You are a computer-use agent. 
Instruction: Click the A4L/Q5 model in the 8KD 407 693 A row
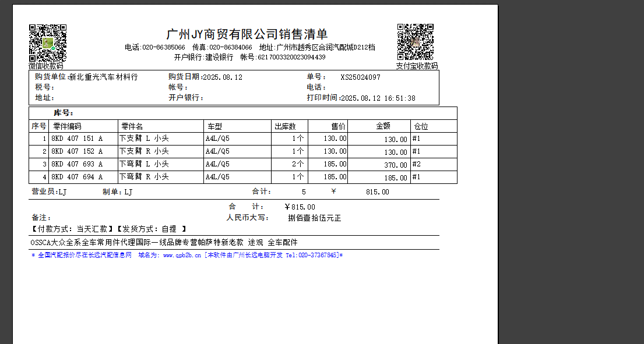[218, 164]
